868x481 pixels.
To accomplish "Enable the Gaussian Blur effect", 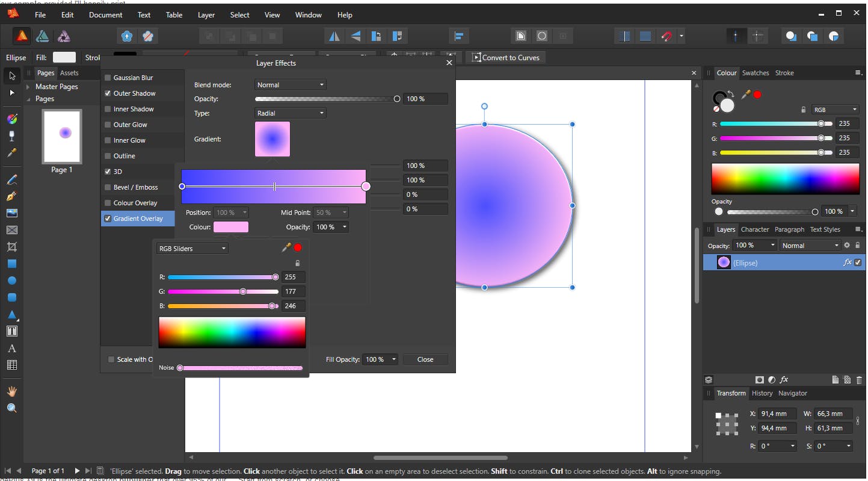I will tap(108, 78).
